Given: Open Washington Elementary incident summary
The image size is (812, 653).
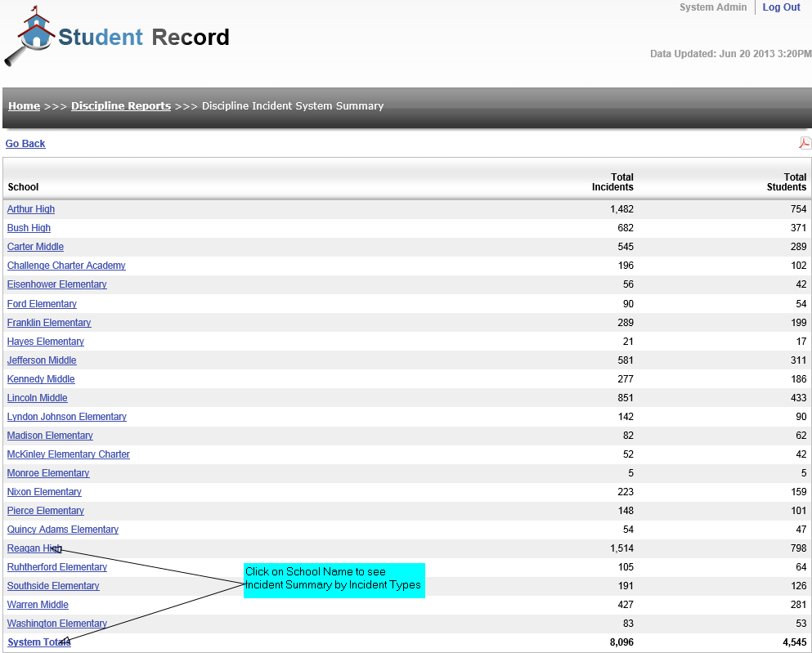Looking at the screenshot, I should click(57, 624).
